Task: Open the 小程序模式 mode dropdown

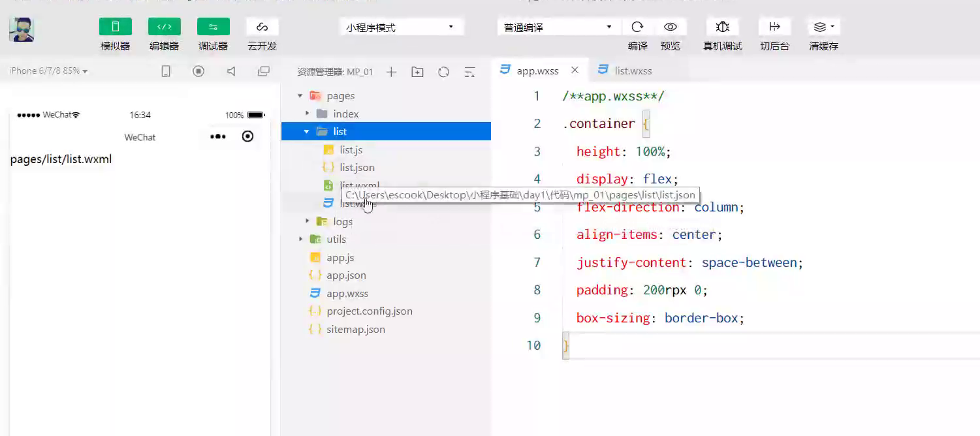Action: coord(402,27)
